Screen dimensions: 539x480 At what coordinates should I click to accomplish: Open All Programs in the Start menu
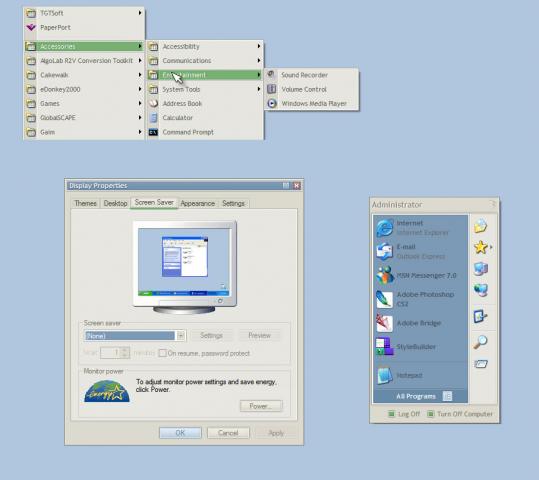coord(420,396)
